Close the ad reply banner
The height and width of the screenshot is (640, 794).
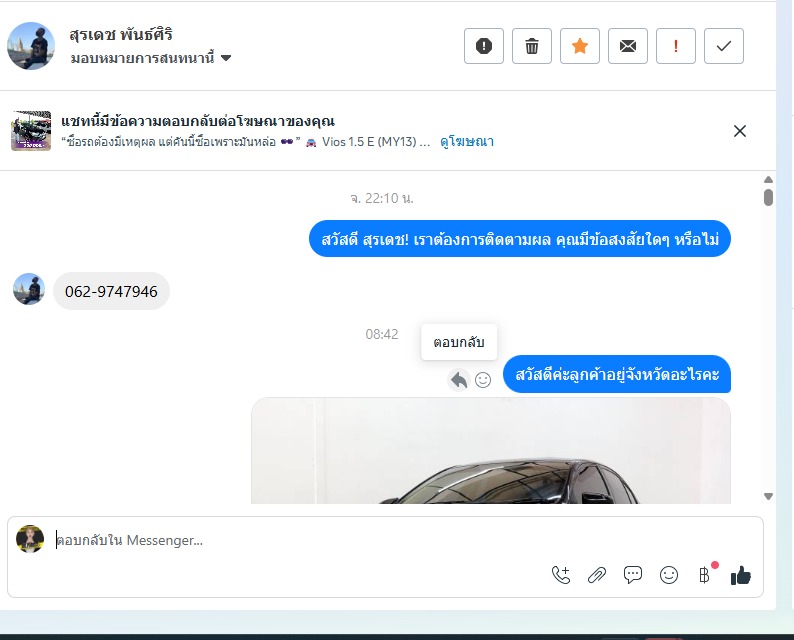pos(740,131)
